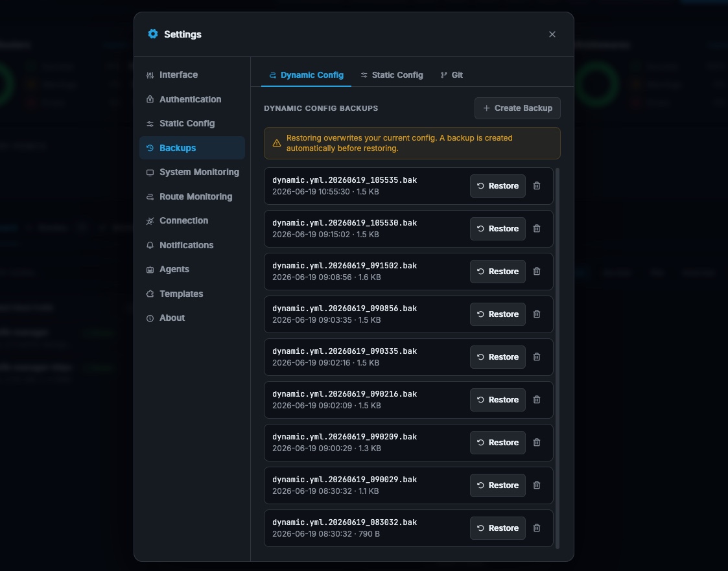Restore backup dynamic.yml.20260619_090335.bak
Screen dimensions: 728x571
pos(498,356)
